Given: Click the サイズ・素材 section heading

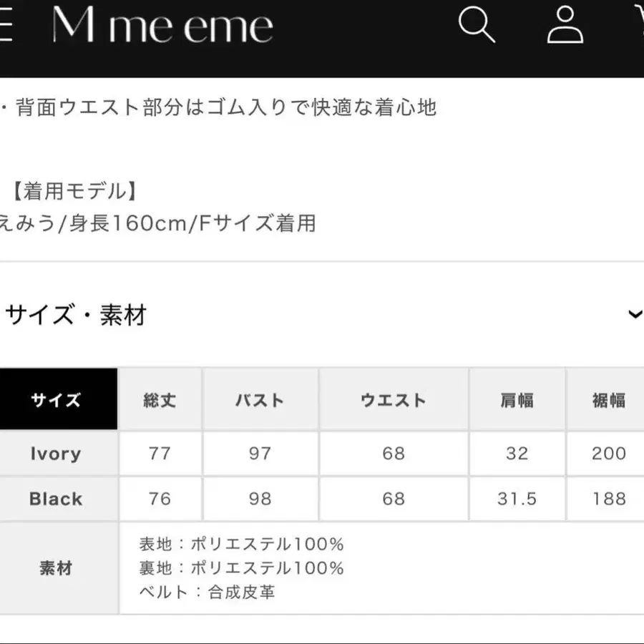Looking at the screenshot, I should (75, 315).
